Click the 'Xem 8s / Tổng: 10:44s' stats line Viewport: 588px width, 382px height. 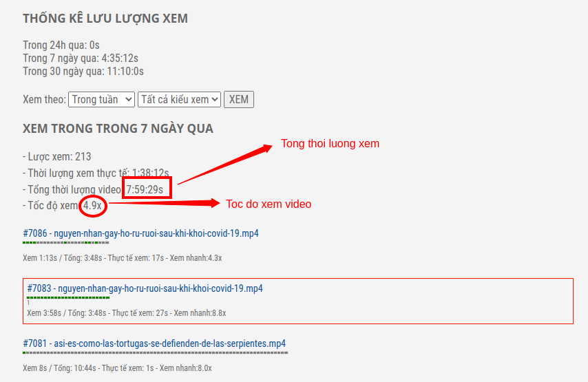[x=117, y=368]
